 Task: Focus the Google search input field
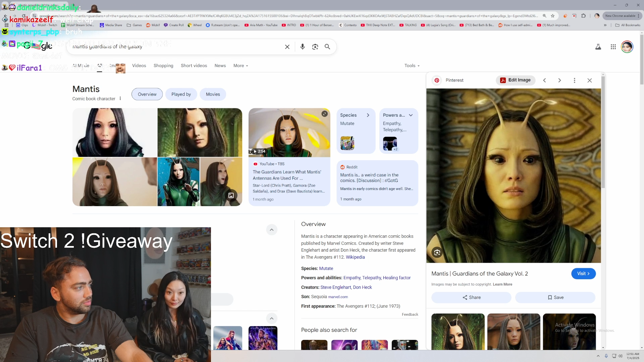click(x=176, y=47)
